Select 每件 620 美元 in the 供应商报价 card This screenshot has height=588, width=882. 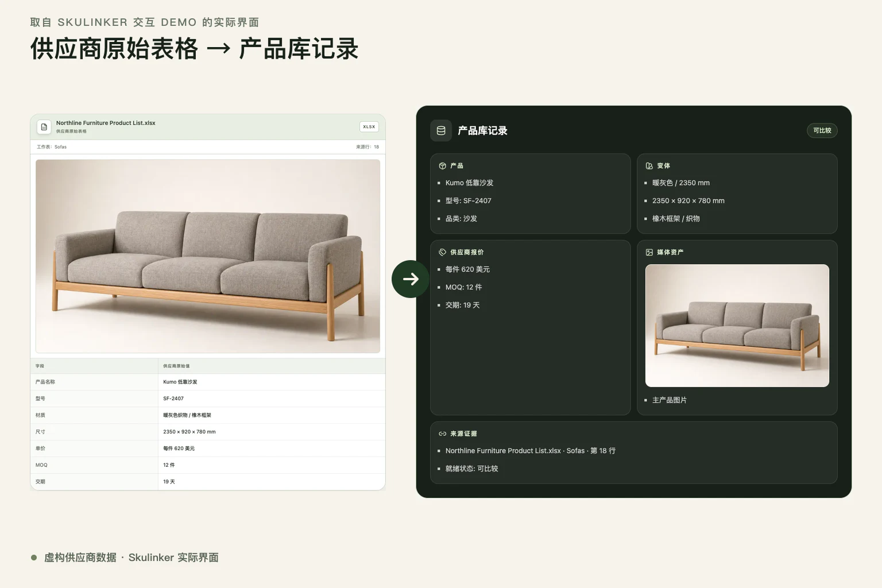coord(467,269)
